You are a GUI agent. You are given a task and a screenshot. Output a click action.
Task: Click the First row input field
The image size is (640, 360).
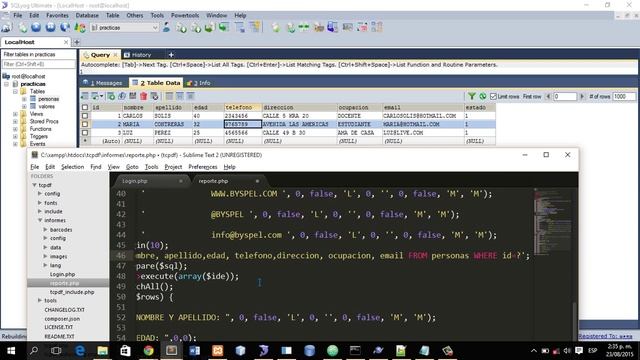(x=565, y=96)
